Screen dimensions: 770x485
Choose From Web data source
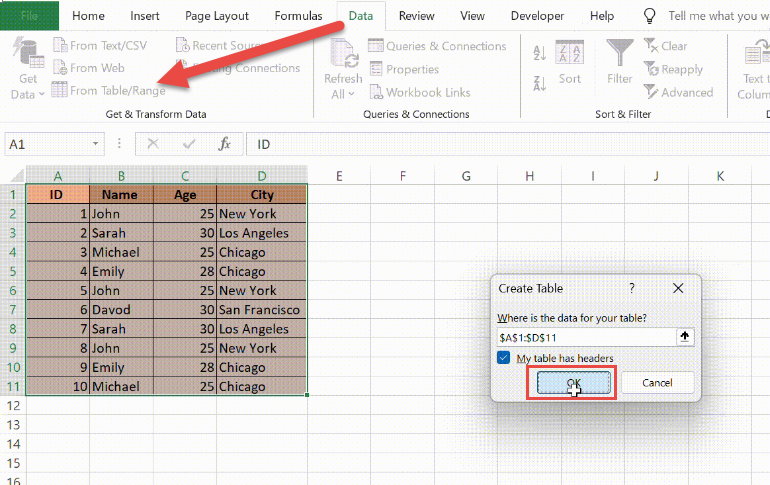pyautogui.click(x=89, y=68)
